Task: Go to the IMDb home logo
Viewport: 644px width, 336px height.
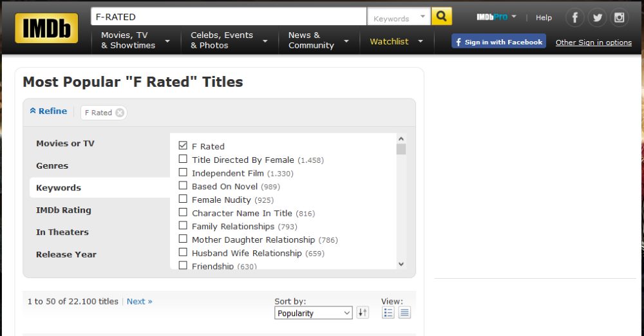Action: [x=46, y=28]
